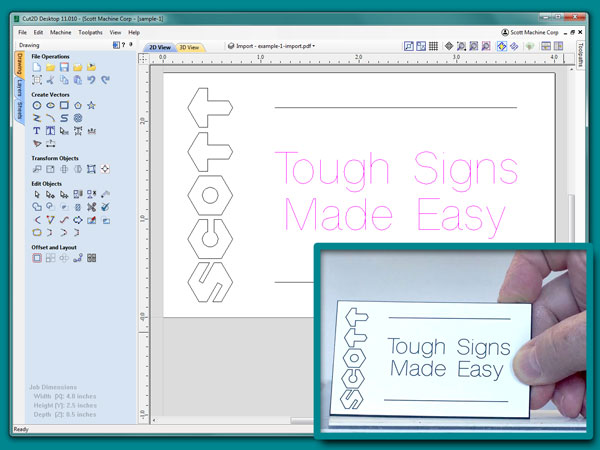Image resolution: width=600 pixels, height=450 pixels.
Task: Open an existing file with the folder icon
Action: (51, 67)
